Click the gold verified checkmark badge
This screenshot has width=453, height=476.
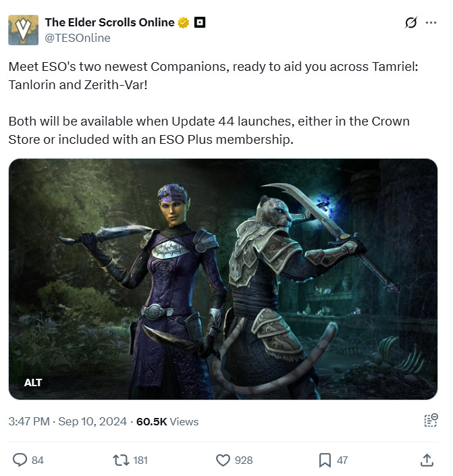coord(184,23)
